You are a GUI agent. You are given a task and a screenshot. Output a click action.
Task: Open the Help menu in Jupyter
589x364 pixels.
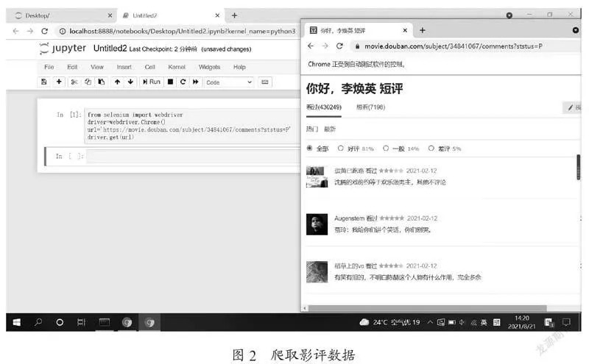point(239,67)
